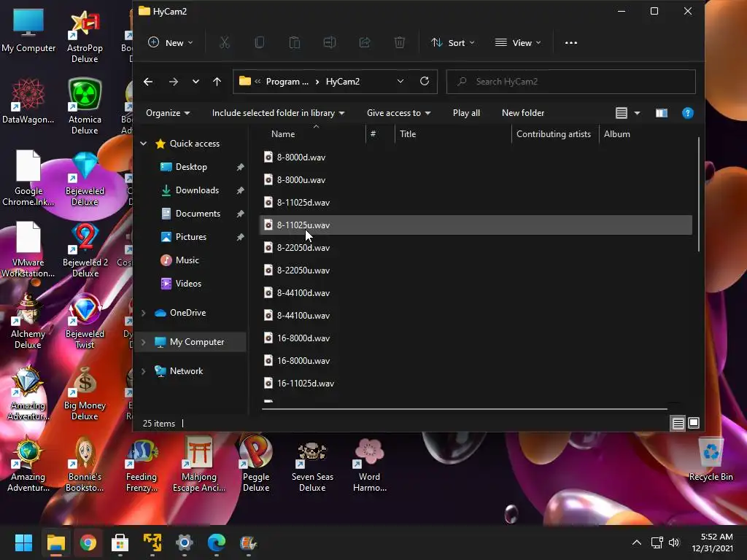Open Google Chrome from taskbar
Viewport: 747px width, 560px height.
(x=88, y=542)
